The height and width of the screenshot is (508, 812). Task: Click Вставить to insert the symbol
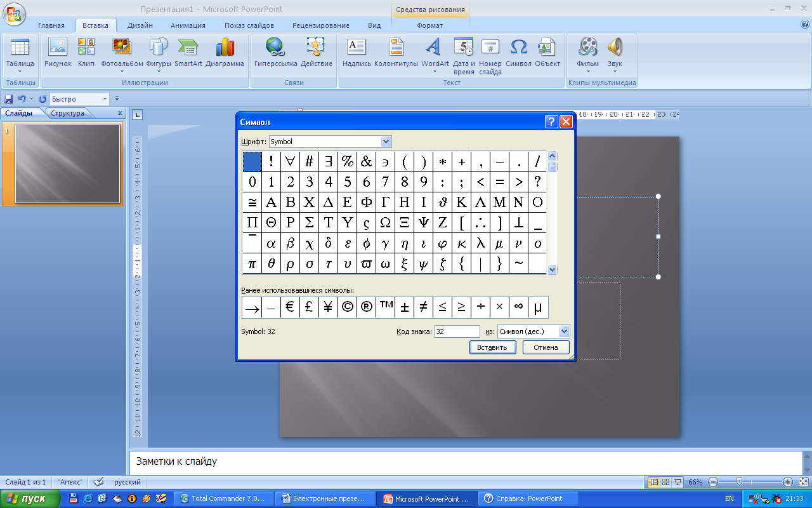(492, 347)
